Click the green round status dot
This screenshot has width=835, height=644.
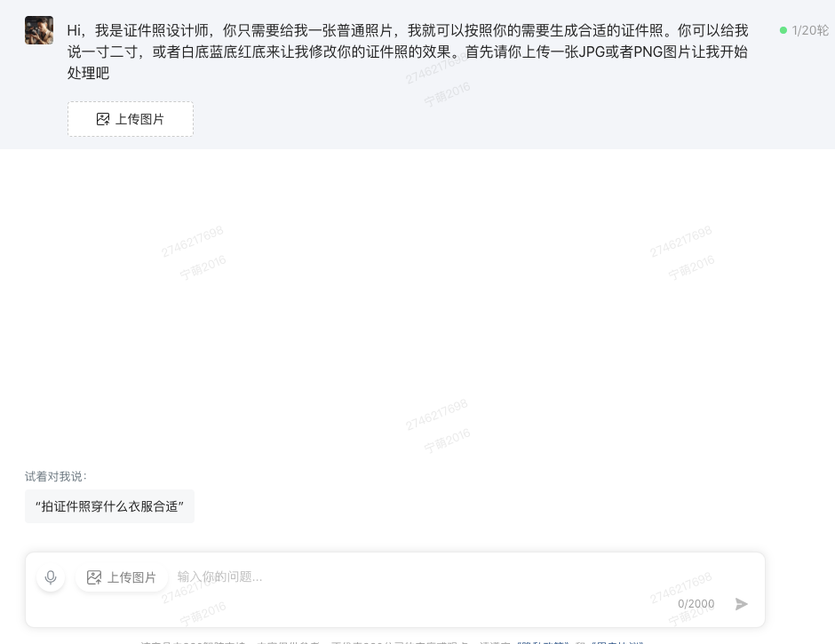(x=783, y=30)
